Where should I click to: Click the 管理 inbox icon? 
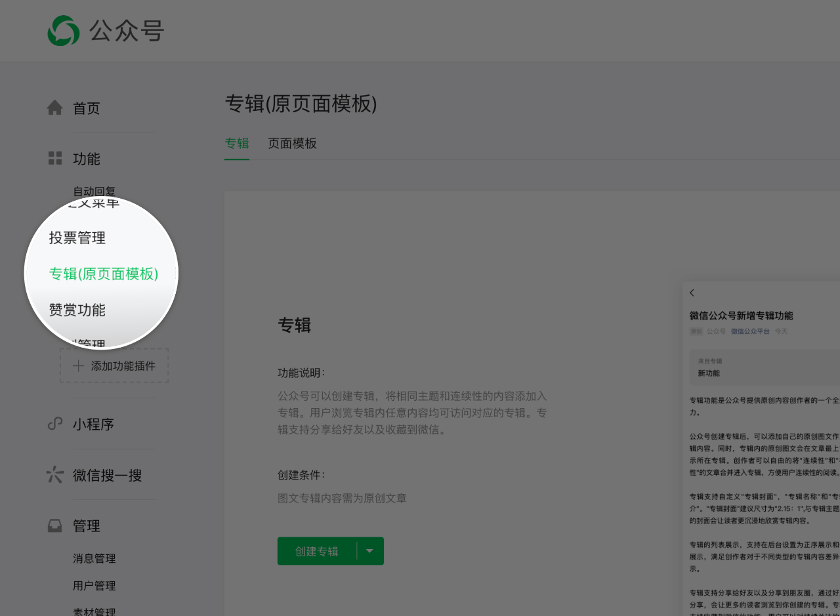coord(55,525)
